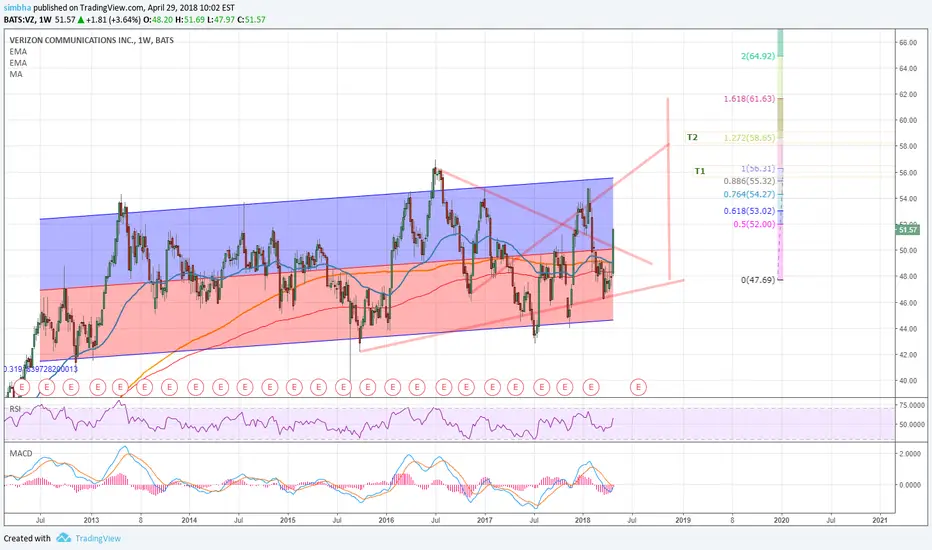Screen dimensions: 932x550
Task: Select the 1.272(58.65) Fibonacci level label
Action: point(749,137)
